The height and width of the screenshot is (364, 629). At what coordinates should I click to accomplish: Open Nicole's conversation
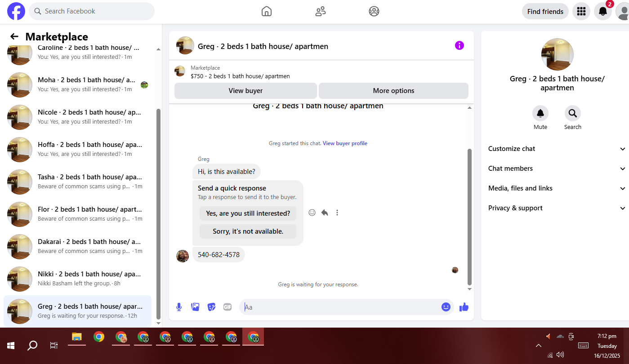click(x=77, y=117)
